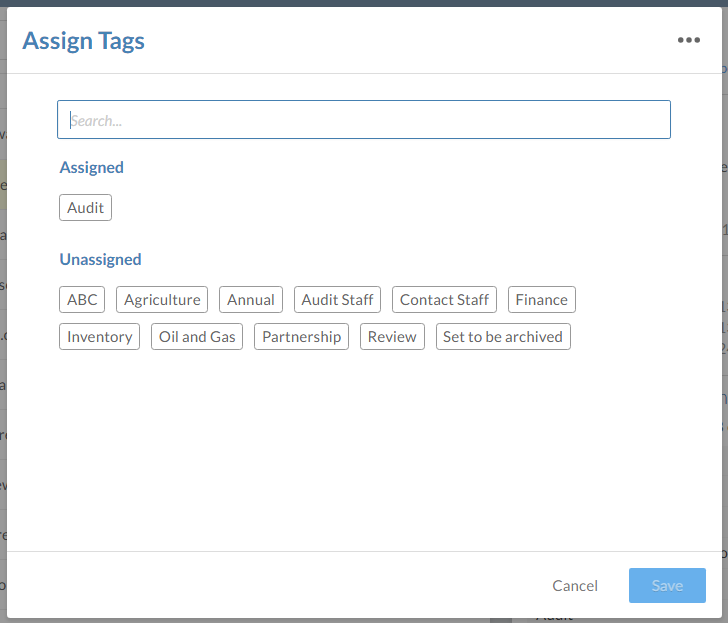Click the Unassigned section heading

100,260
